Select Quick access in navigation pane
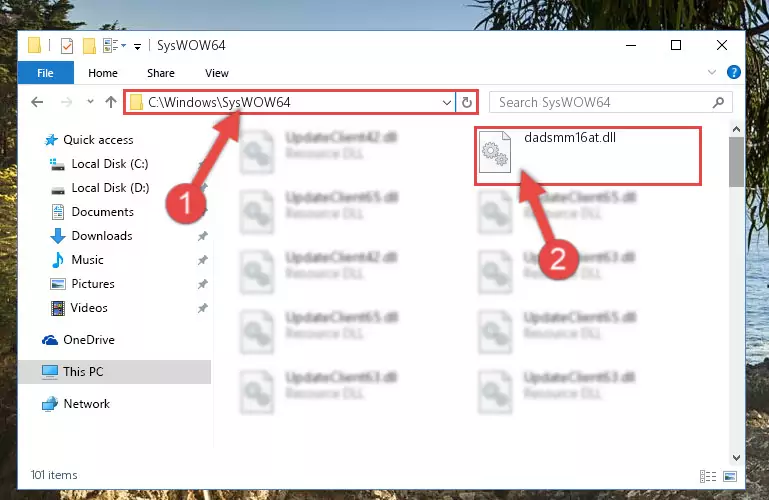The width and height of the screenshot is (769, 500). (98, 140)
